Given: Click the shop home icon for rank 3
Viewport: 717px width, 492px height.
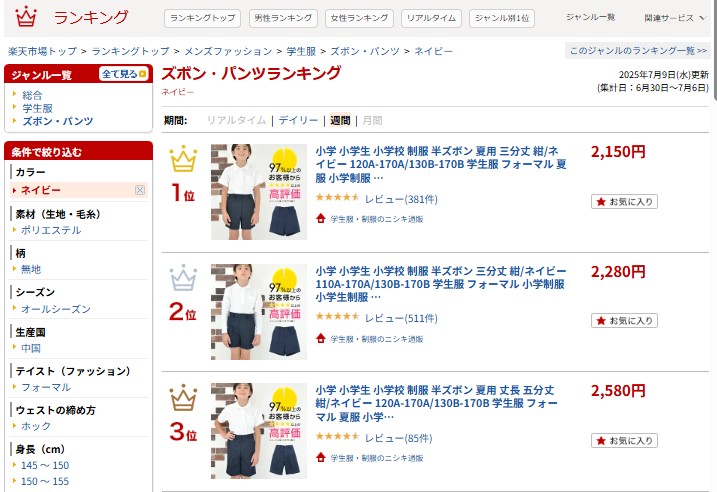Looking at the screenshot, I should tap(321, 457).
